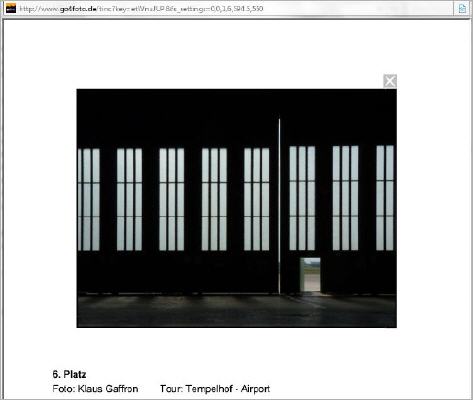Click the dark upper hangar wall in photo
The height and width of the screenshot is (400, 473).
(237, 117)
